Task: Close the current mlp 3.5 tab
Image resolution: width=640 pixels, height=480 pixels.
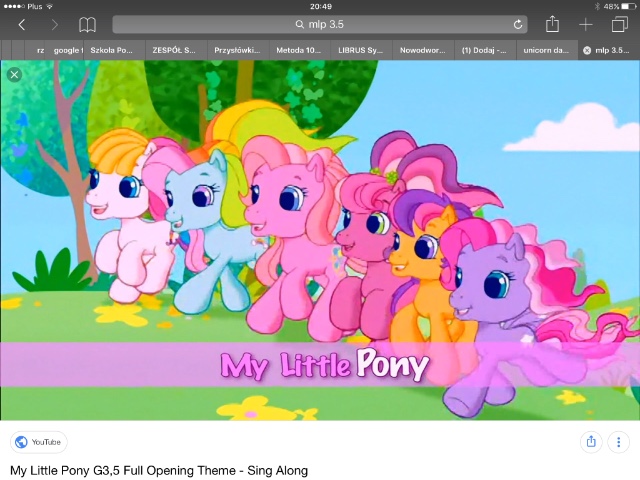Action: coord(587,49)
